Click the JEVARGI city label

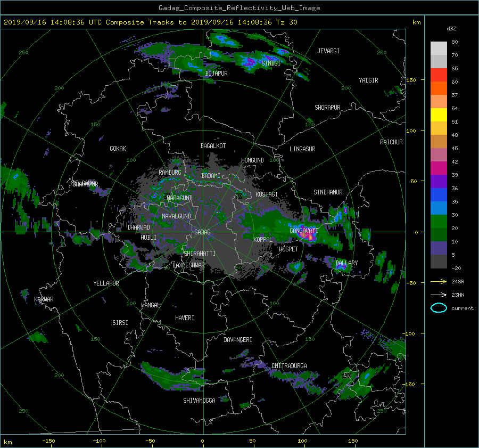[328, 51]
